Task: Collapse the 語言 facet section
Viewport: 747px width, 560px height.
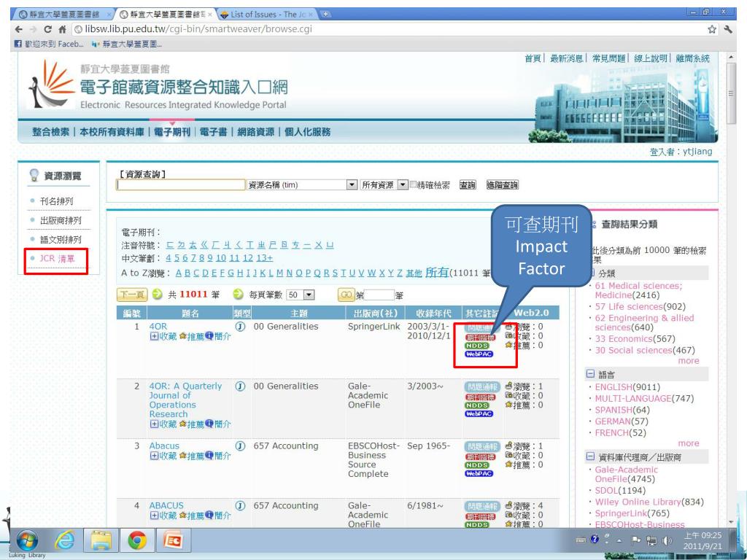Action: [x=590, y=374]
